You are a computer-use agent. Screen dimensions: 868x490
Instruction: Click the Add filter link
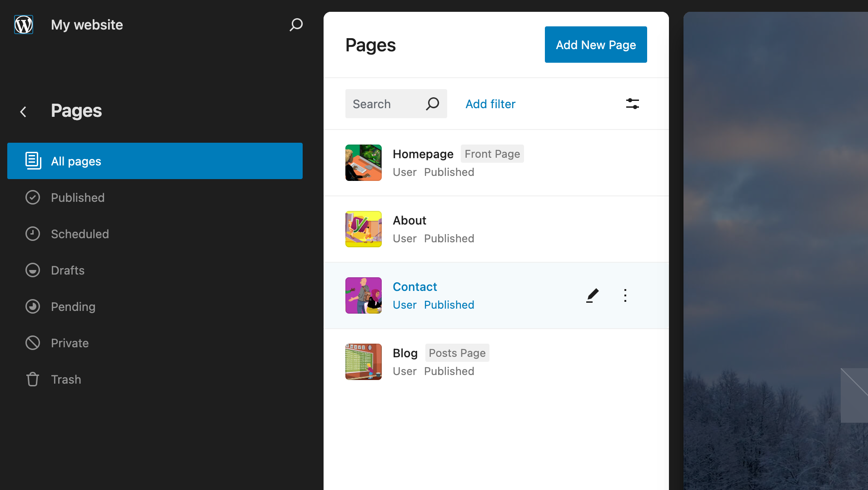click(490, 104)
